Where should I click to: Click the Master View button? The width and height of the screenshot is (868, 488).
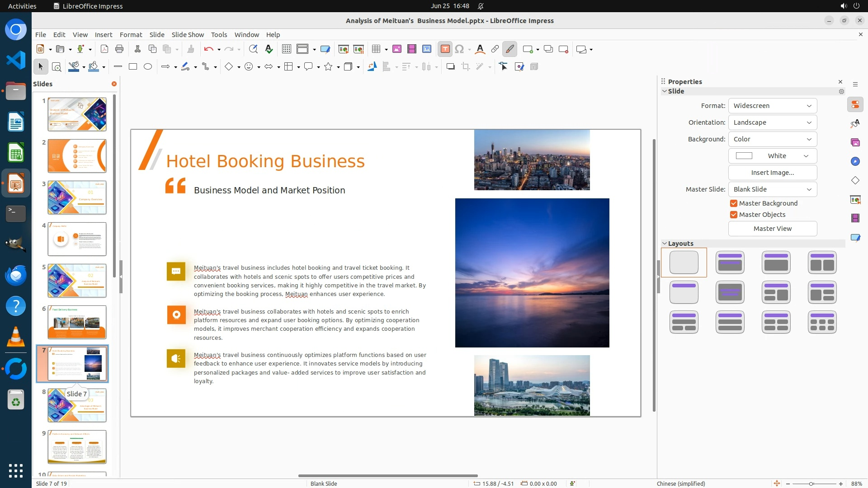pos(772,229)
